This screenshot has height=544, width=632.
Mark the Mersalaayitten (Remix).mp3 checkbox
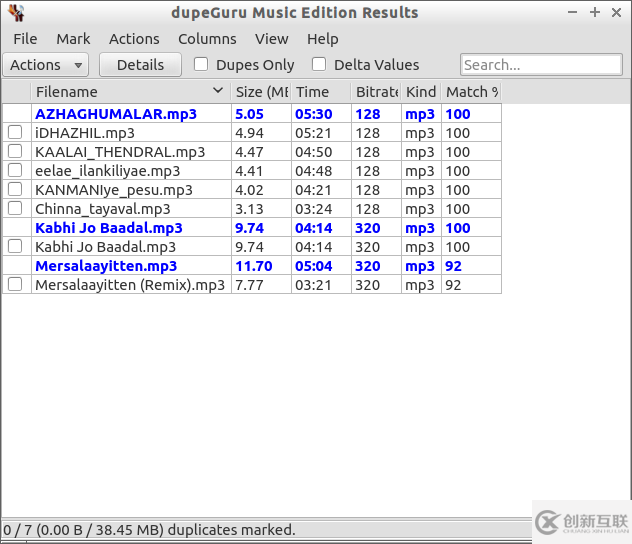[x=15, y=284]
